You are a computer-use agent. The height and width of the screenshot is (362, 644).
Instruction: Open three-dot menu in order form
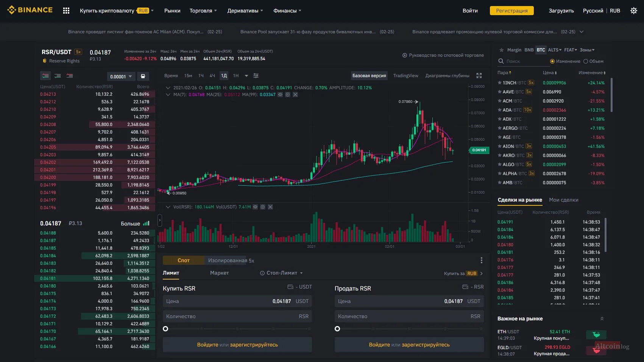(481, 260)
